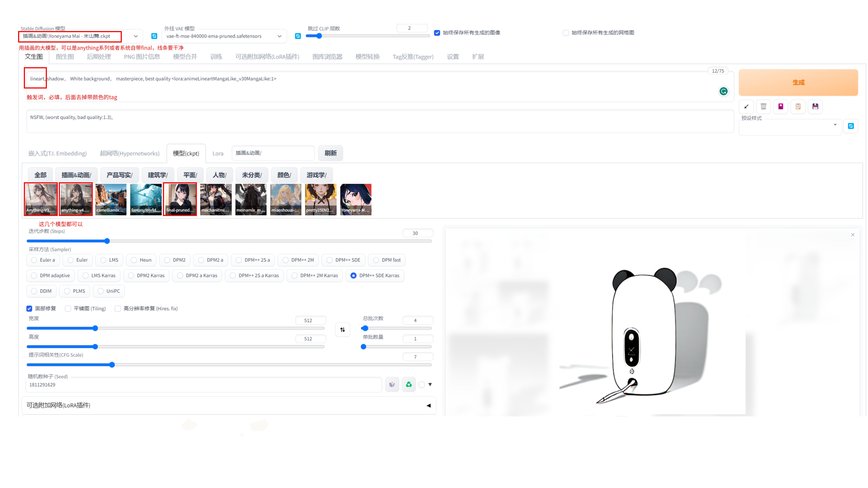
Task: Enable the Hires. fix checkbox
Action: (118, 308)
